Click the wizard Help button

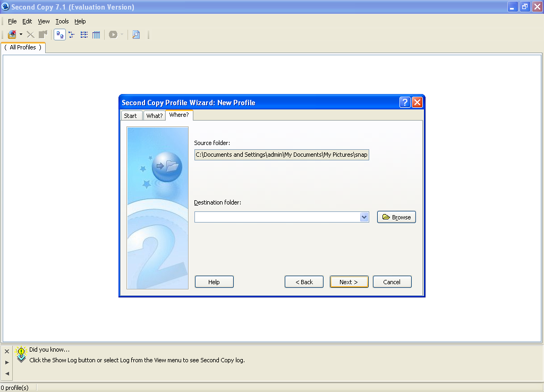pos(214,282)
